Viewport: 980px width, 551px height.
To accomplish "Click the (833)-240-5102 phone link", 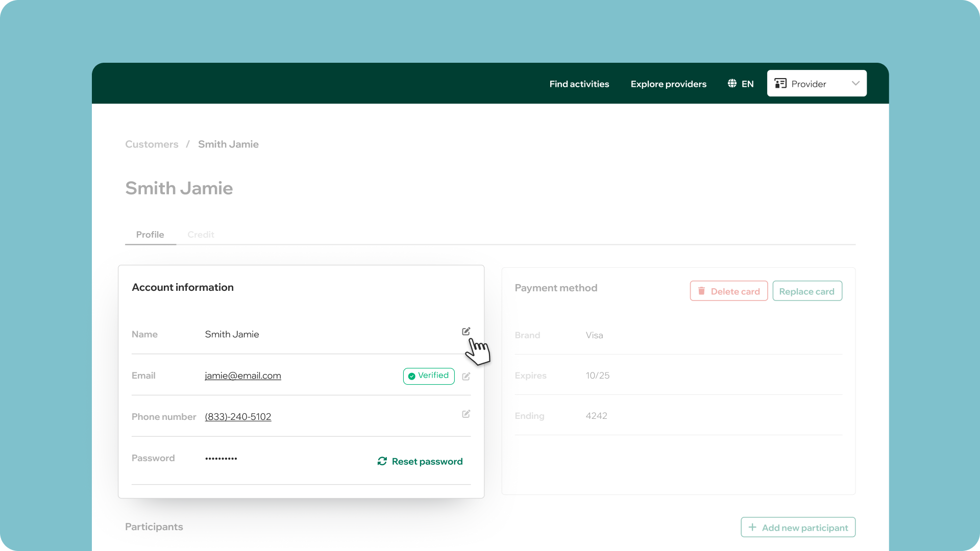I will pyautogui.click(x=238, y=417).
